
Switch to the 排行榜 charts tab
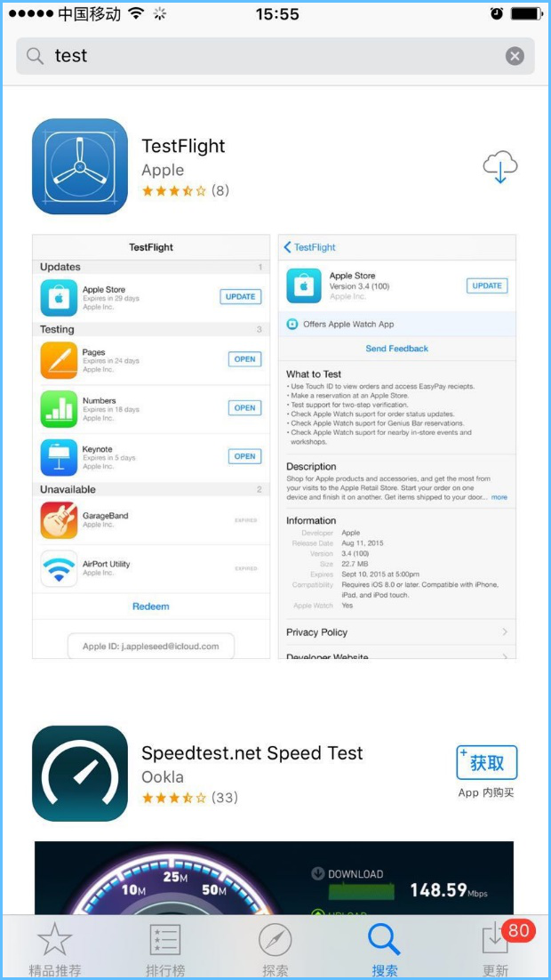[x=165, y=951]
